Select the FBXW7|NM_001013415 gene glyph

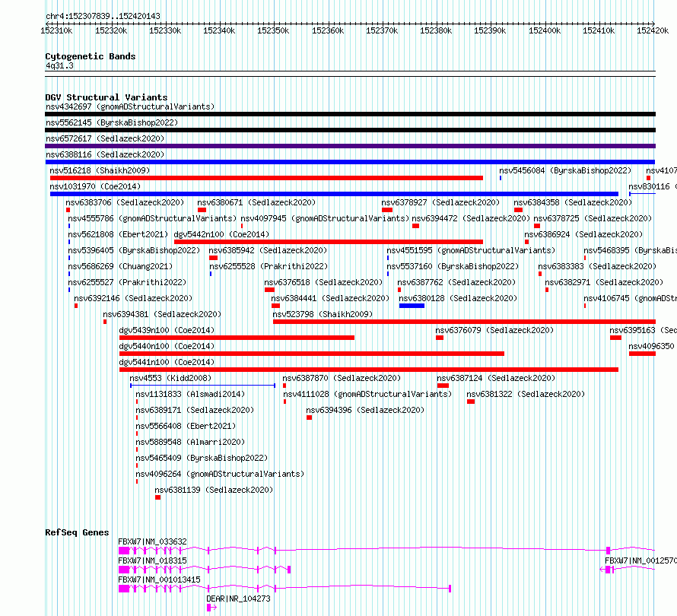pos(285,589)
